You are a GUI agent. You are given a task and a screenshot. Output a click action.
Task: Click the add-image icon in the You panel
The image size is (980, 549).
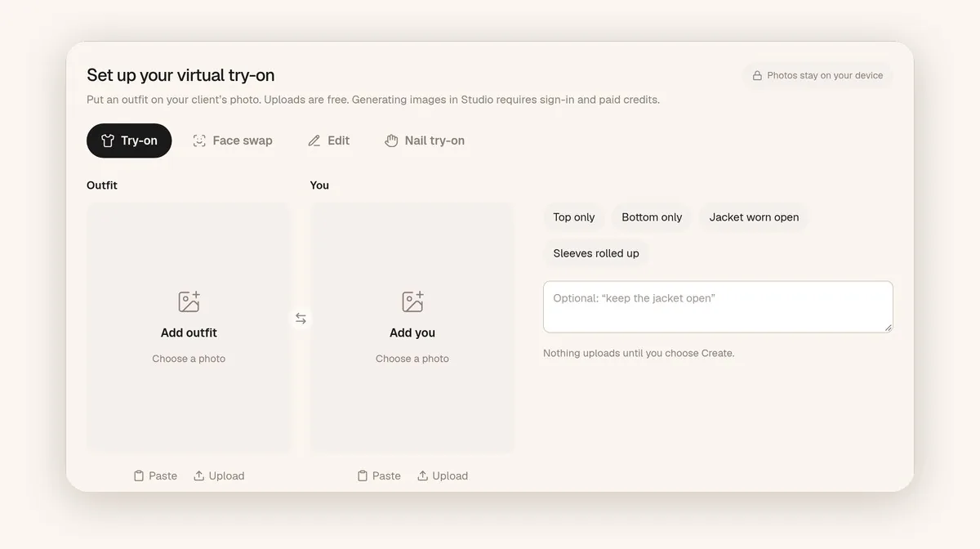[412, 301]
